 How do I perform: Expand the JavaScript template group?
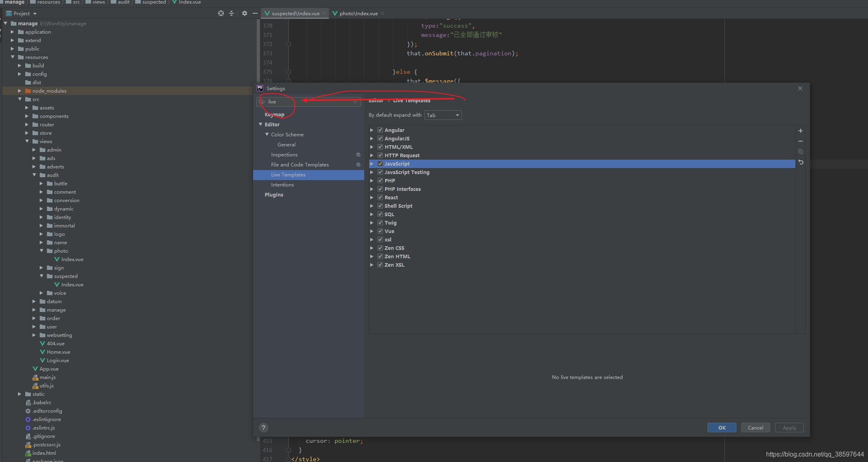click(x=372, y=164)
